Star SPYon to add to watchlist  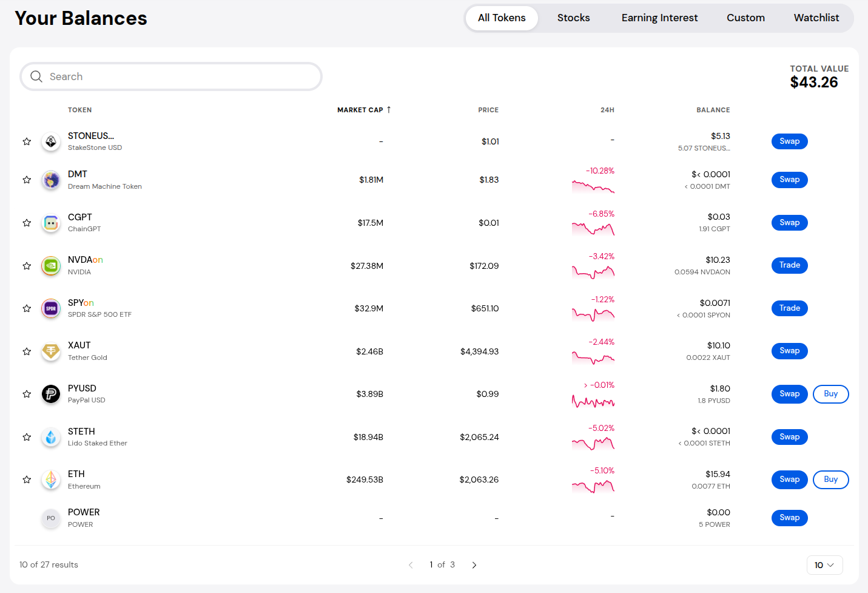(x=27, y=308)
